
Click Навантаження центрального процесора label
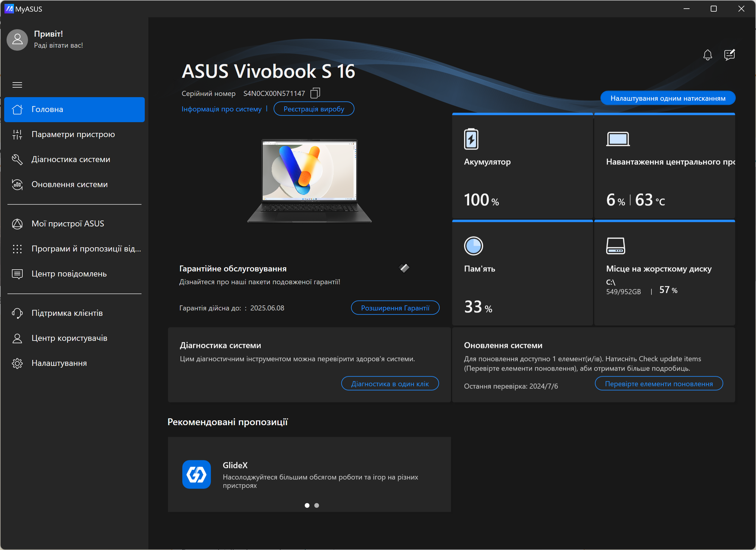pos(670,162)
